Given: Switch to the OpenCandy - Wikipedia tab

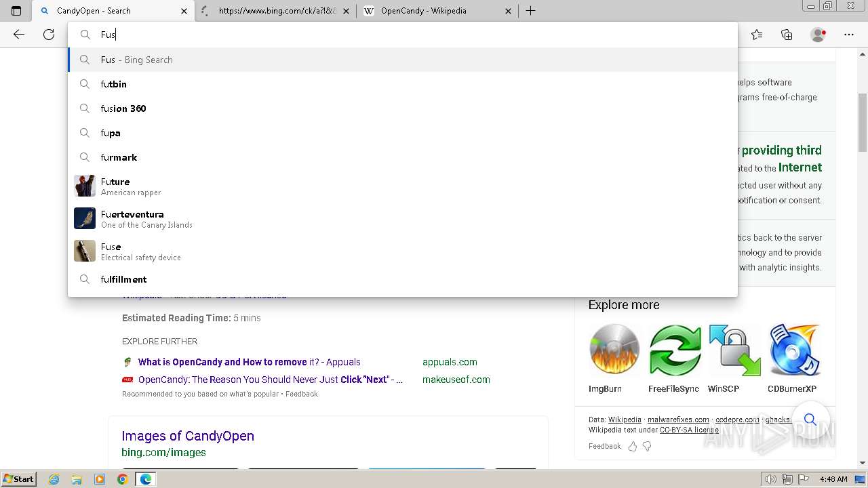Looking at the screenshot, I should pyautogui.click(x=438, y=11).
